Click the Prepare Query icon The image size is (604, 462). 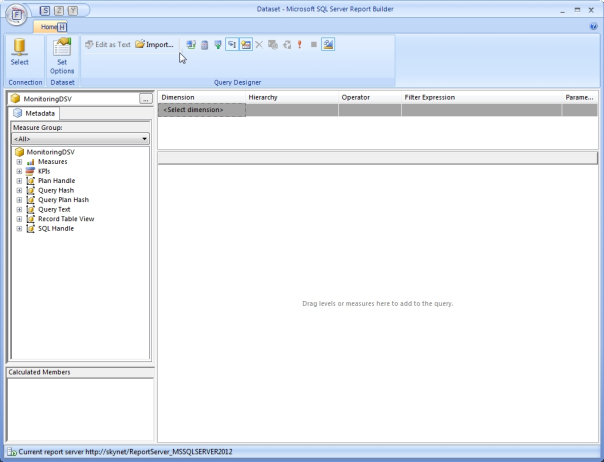tap(287, 45)
